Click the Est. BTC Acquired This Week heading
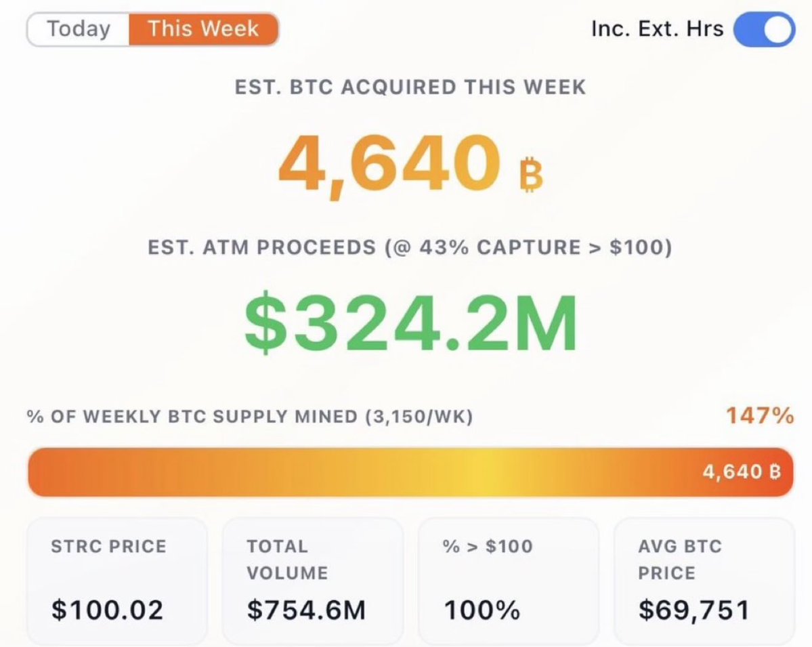Viewport: 812px width, 647px height. [x=410, y=87]
